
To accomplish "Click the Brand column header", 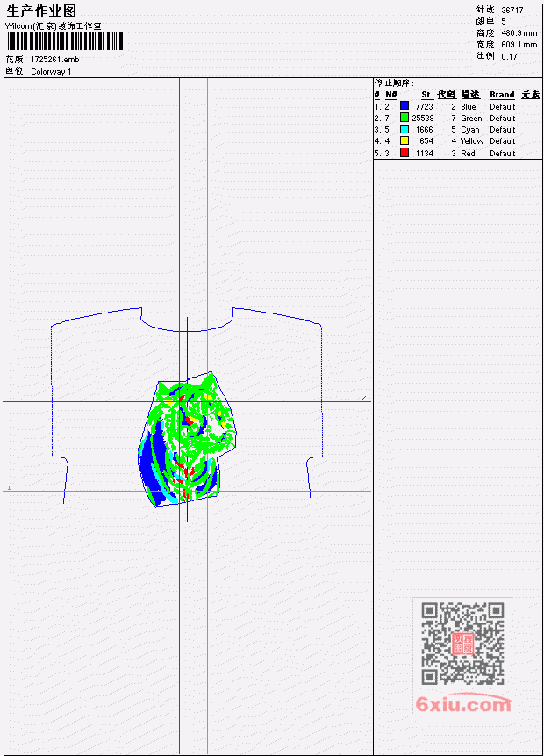I will pos(502,95).
